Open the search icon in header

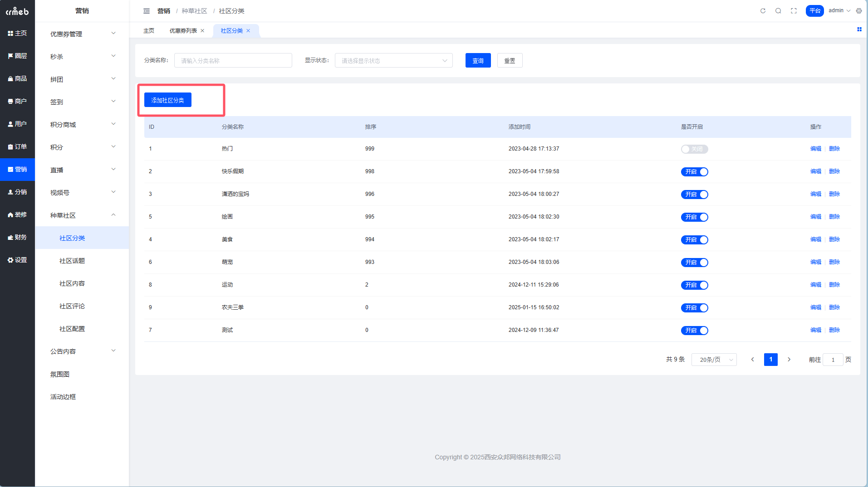click(x=778, y=11)
